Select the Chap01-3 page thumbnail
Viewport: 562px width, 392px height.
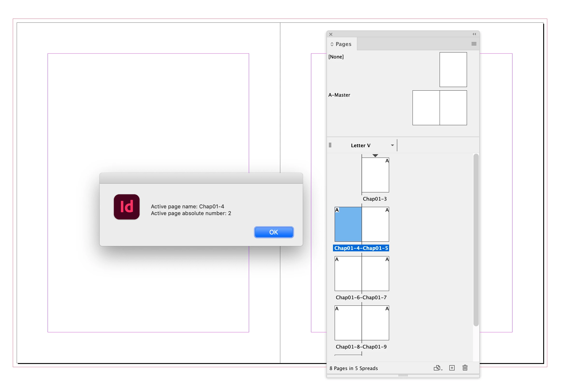coord(375,175)
